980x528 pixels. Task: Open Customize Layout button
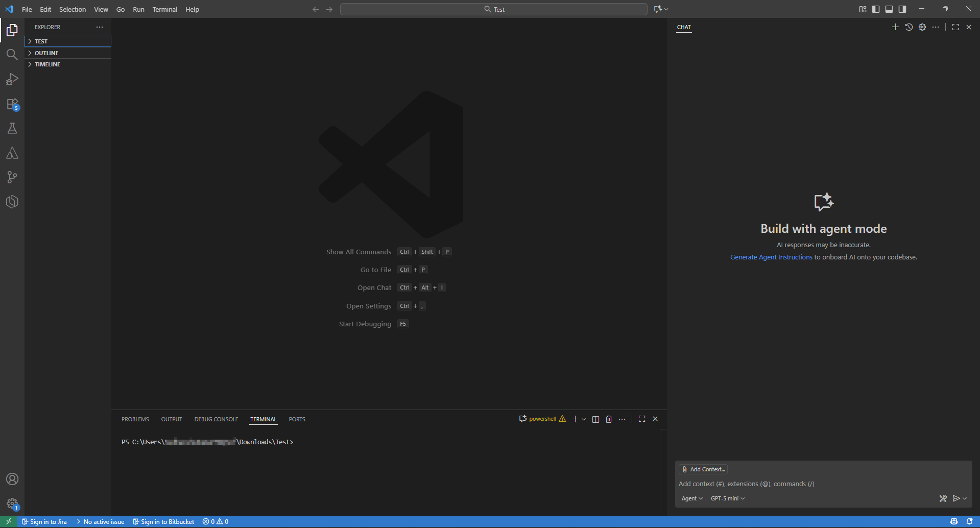[x=863, y=9]
